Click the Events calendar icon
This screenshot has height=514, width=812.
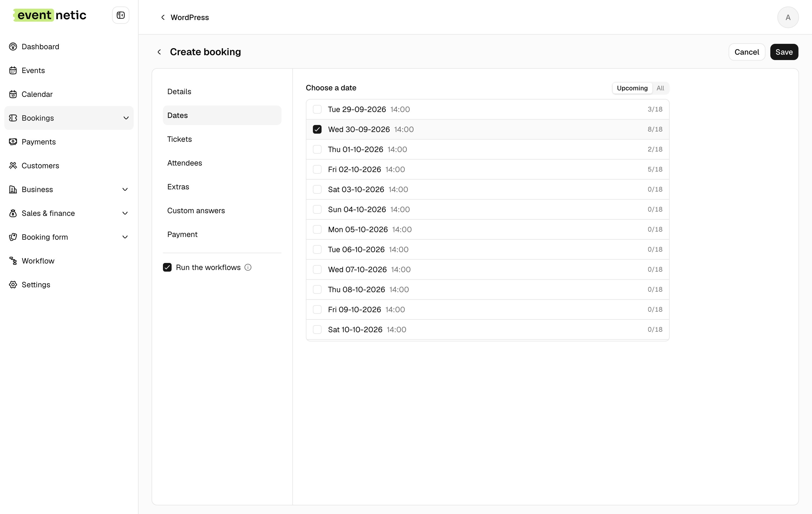pos(13,70)
